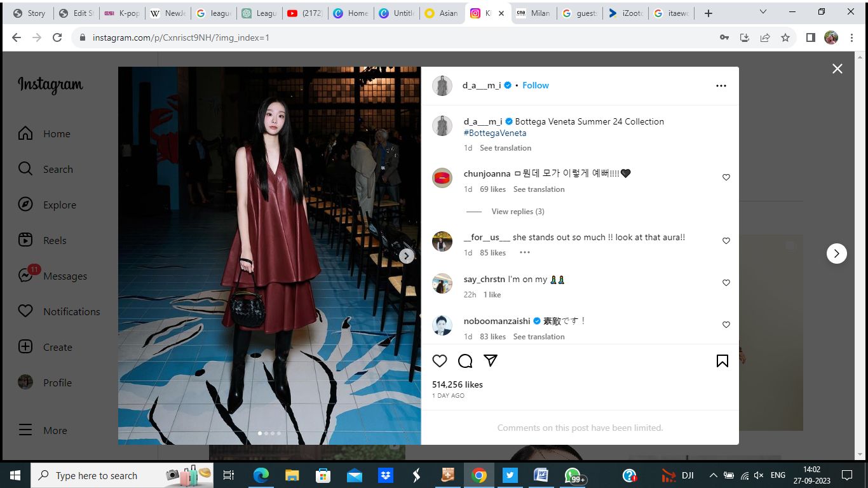868x488 pixels.
Task: Follow d_a___m_i account
Action: 535,85
